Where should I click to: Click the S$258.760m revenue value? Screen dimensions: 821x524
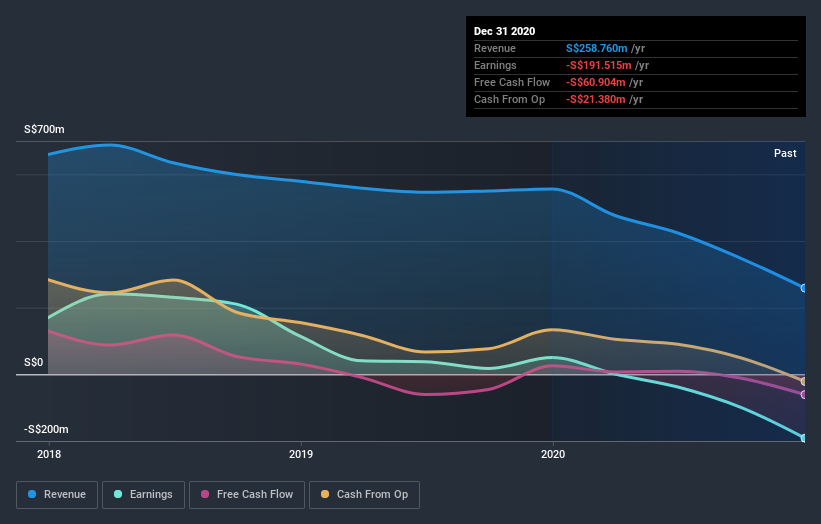596,48
